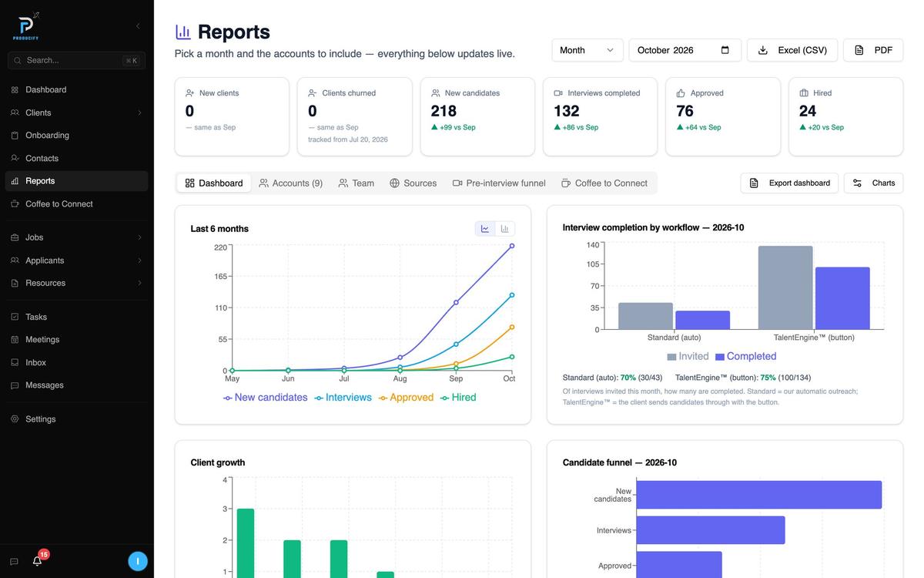Open Inbox in sidebar
This screenshot has height=578, width=924.
coord(77,362)
